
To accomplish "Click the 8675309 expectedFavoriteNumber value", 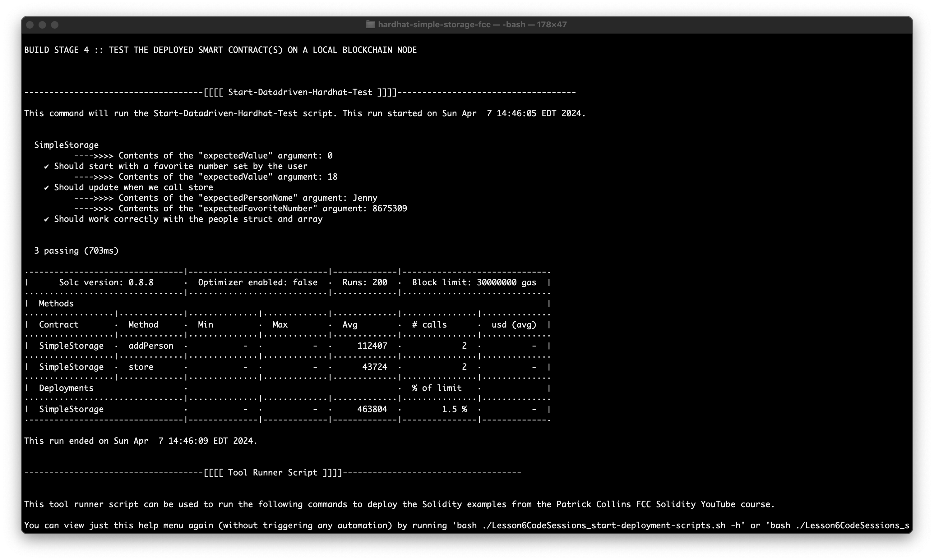I will pos(390,209).
